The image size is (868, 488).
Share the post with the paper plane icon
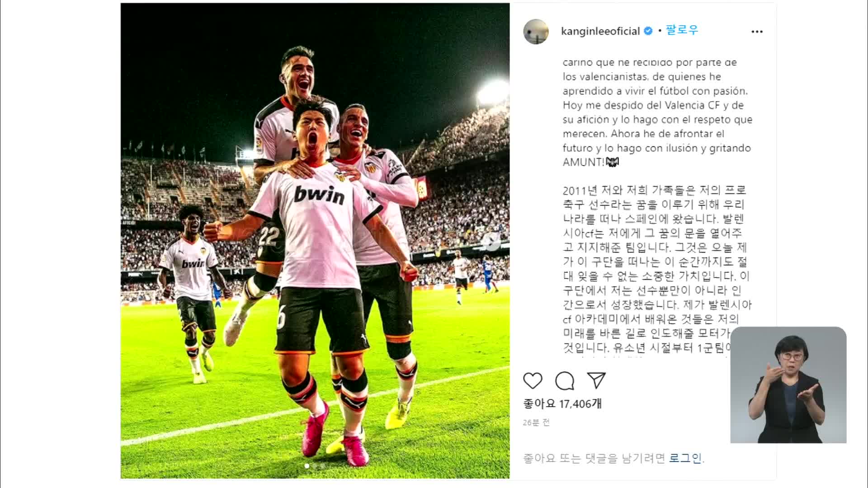[x=596, y=380]
